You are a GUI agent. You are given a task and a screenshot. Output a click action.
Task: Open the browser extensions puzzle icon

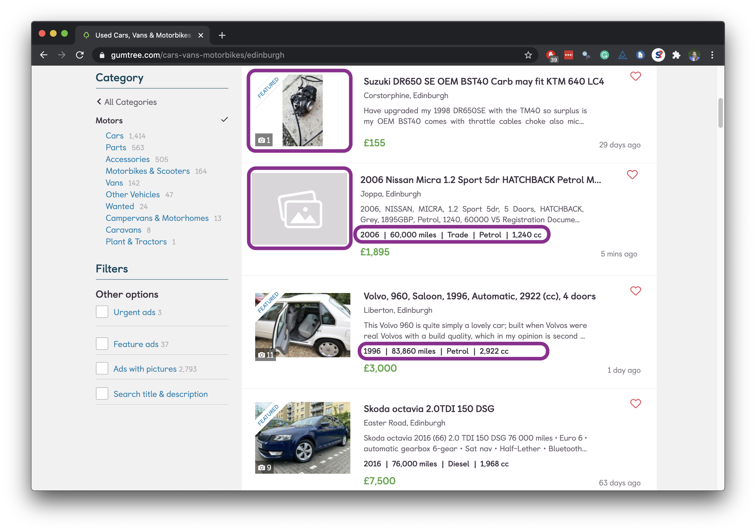pos(676,55)
